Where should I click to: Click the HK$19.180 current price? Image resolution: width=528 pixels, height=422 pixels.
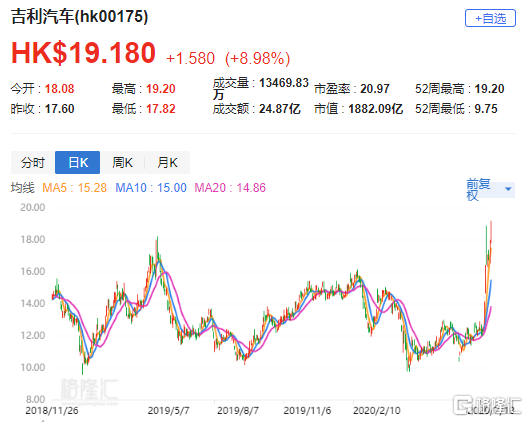tap(84, 53)
